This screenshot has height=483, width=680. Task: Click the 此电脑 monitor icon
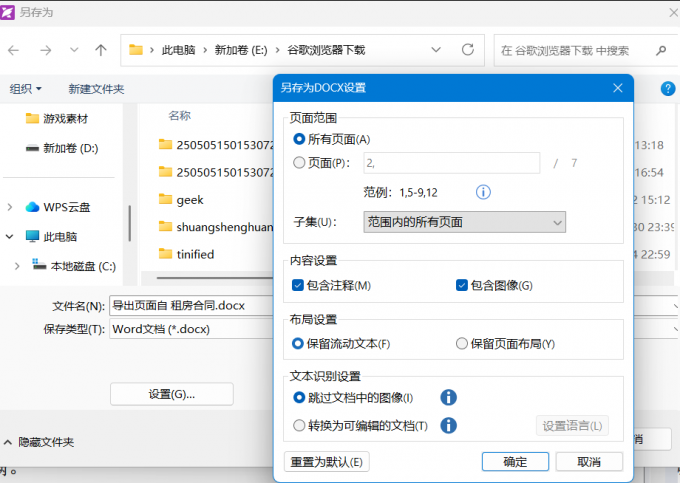tap(32, 236)
